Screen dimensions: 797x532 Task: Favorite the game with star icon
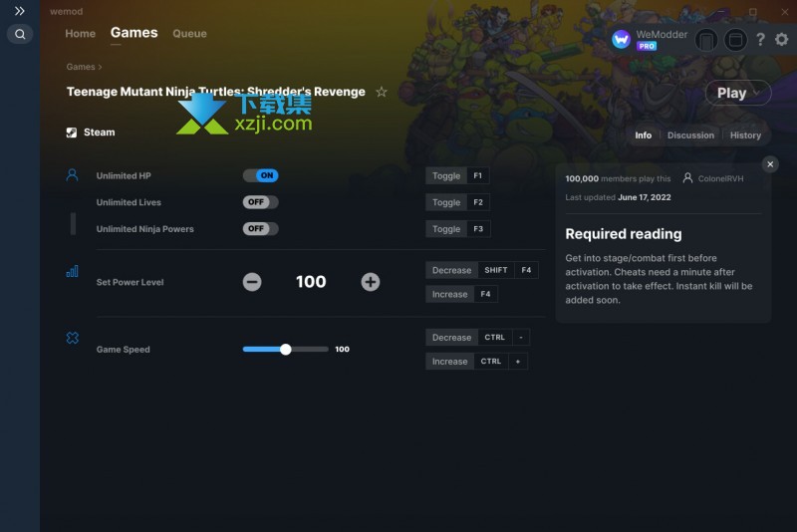[x=382, y=92]
